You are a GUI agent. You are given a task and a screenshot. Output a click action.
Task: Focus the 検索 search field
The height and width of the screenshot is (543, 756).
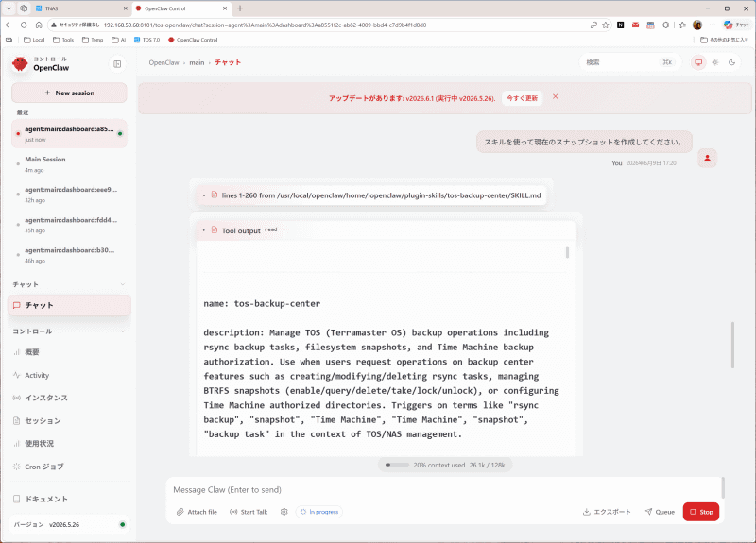pyautogui.click(x=628, y=62)
